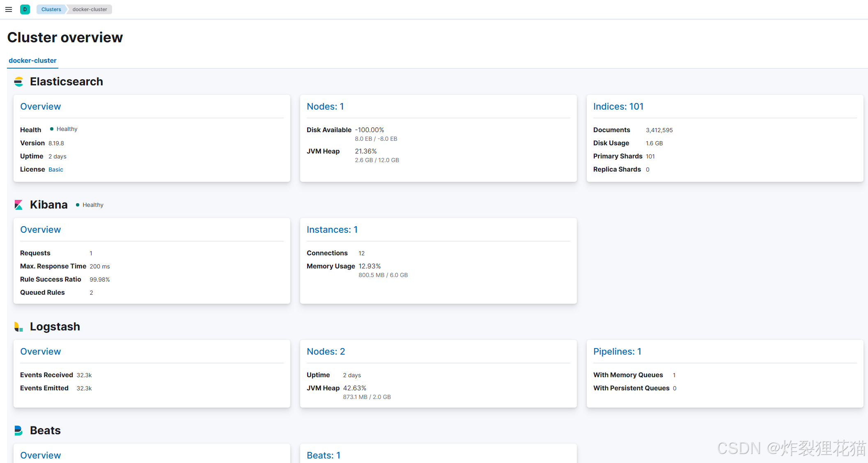Open the Logstash Pipelines: 1 link
Viewport: 868px width, 463px height.
(617, 352)
